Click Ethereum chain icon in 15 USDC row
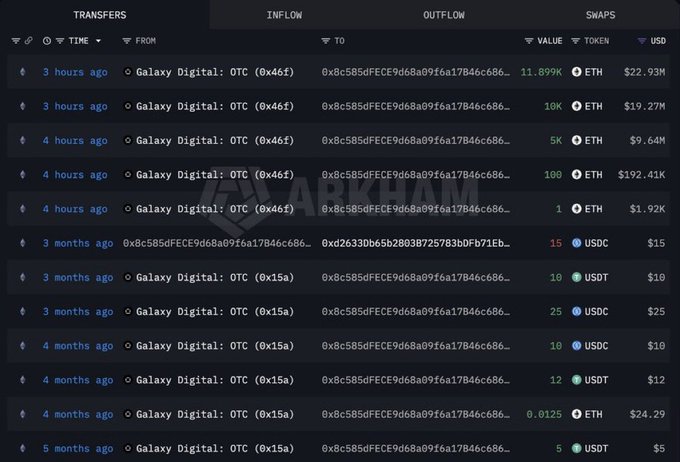 click(x=23, y=243)
